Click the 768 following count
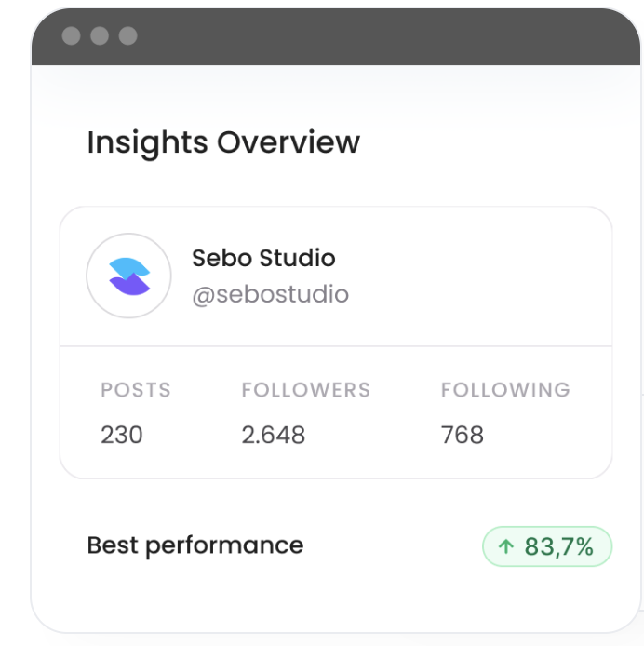The image size is (644, 646). pyautogui.click(x=463, y=435)
